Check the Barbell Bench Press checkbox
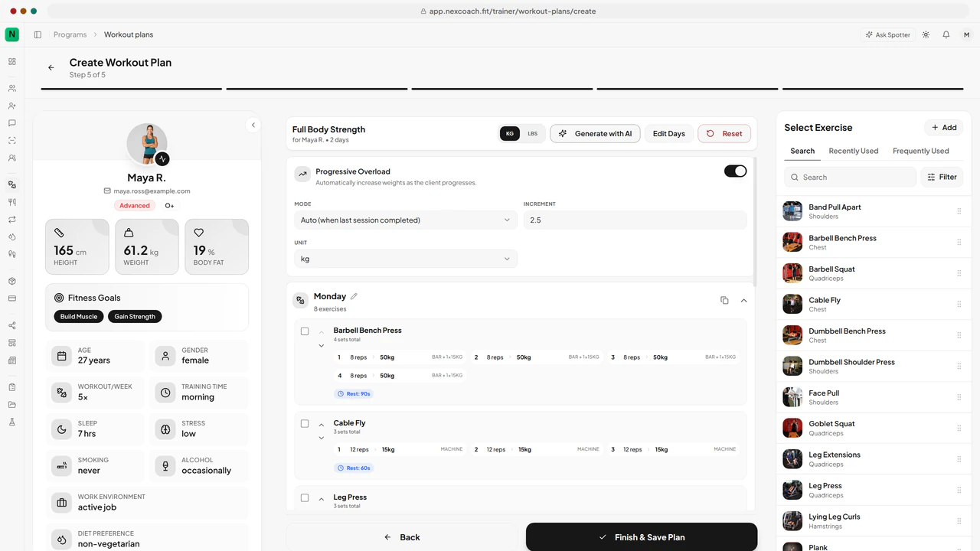Viewport: 980px width, 551px height. (305, 331)
